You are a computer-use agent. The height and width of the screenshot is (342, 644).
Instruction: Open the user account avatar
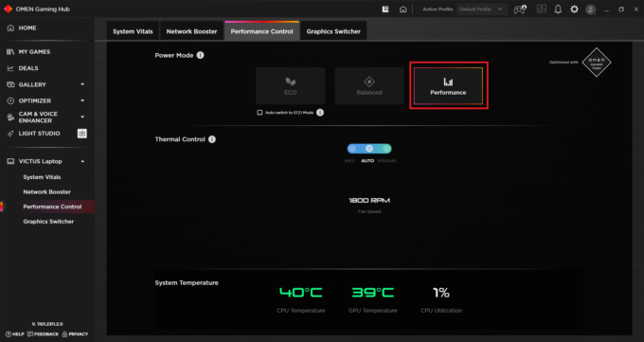[591, 9]
